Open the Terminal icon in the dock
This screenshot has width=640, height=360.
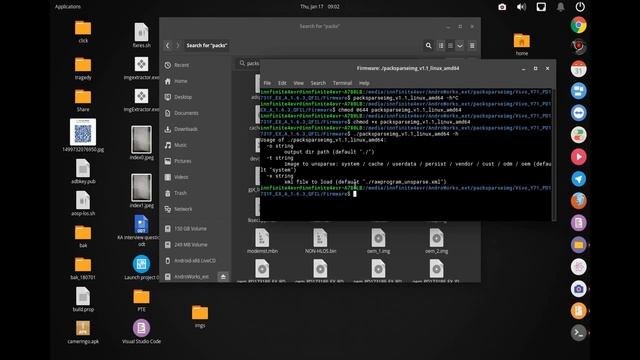pyautogui.click(x=578, y=333)
